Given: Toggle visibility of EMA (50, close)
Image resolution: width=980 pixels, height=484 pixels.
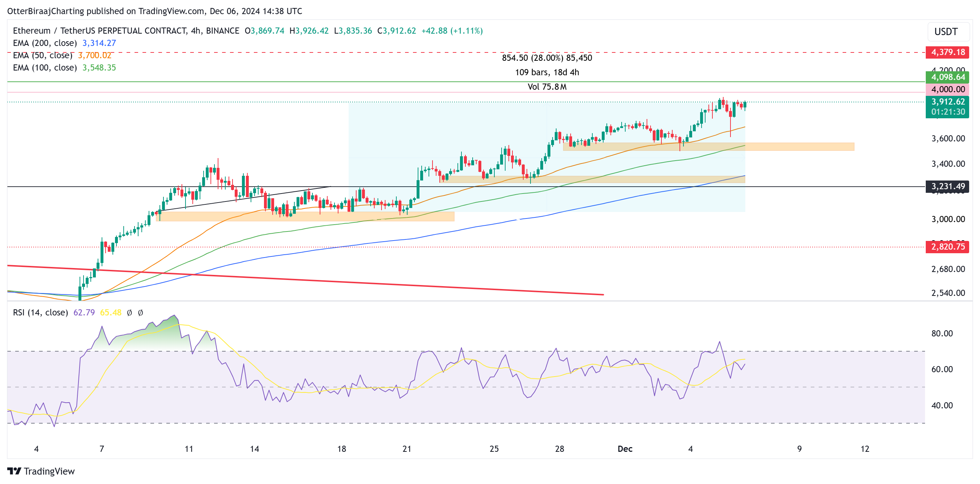Looking at the screenshot, I should [x=43, y=56].
